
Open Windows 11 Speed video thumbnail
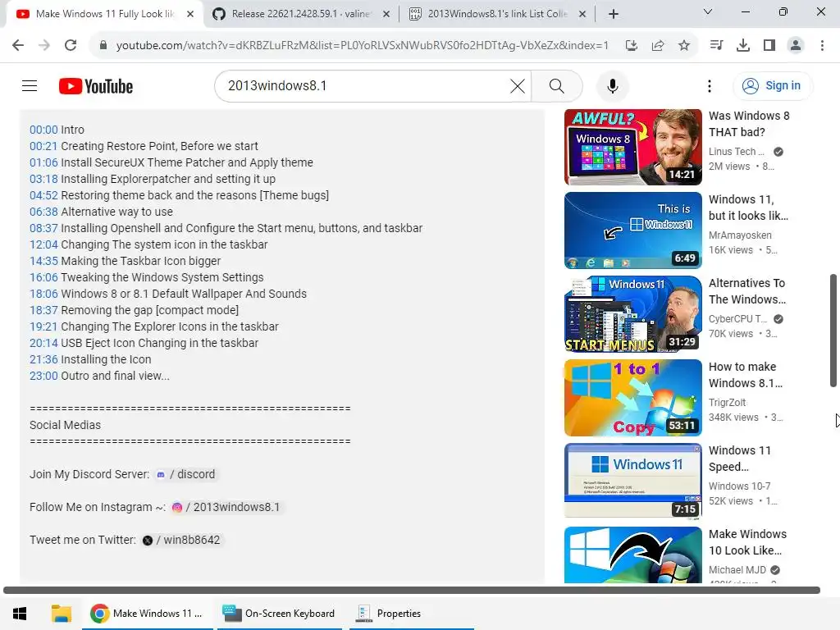click(x=632, y=481)
